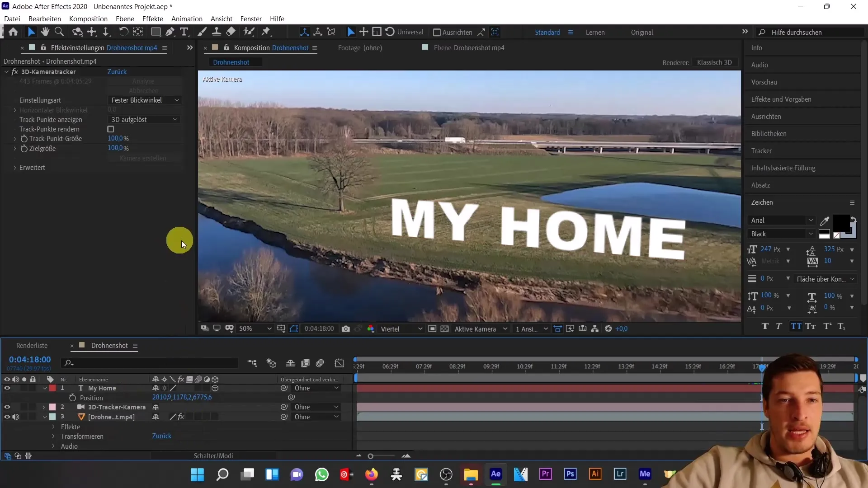
Task: Mute audio of Drohne mp4 layer
Action: pyautogui.click(x=16, y=417)
